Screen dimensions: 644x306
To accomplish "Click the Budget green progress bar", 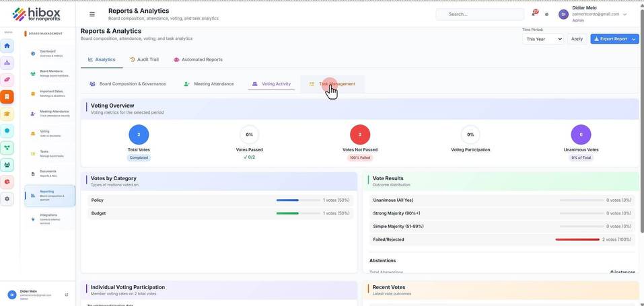I will click(298, 214).
